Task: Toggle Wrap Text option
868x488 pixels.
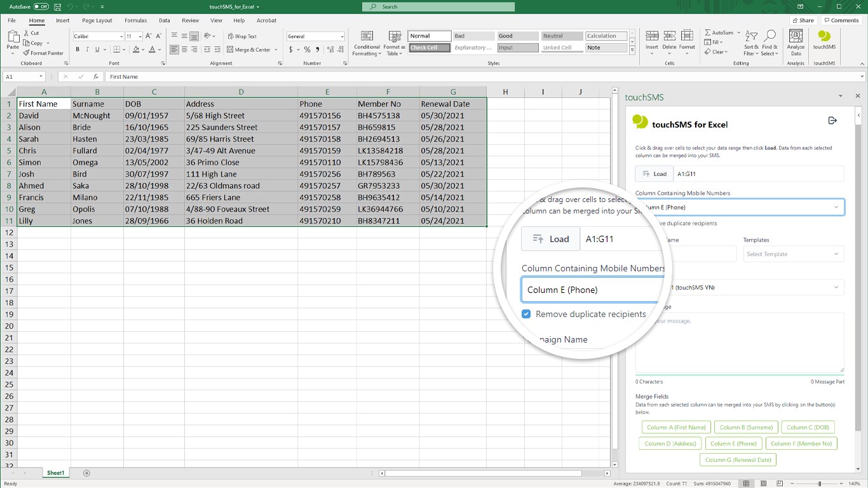Action: pyautogui.click(x=241, y=36)
